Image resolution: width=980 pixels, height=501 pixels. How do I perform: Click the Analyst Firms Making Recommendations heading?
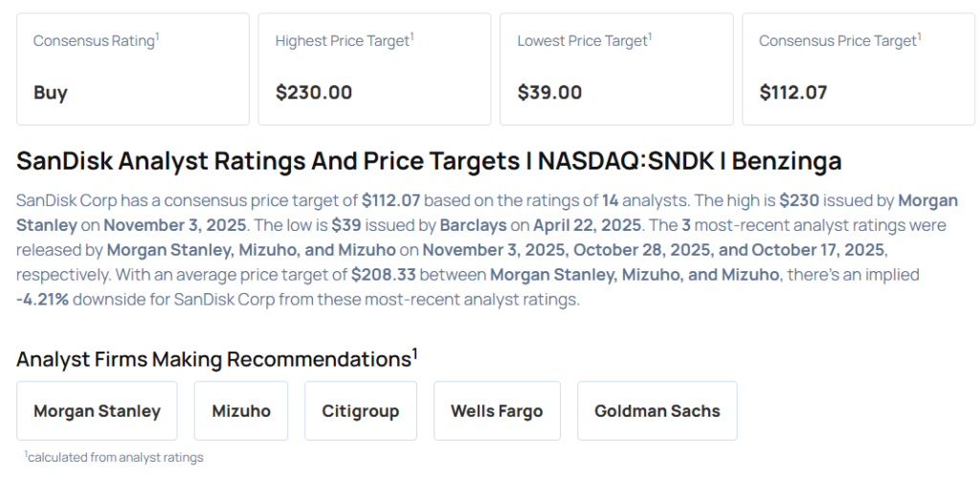coord(213,359)
